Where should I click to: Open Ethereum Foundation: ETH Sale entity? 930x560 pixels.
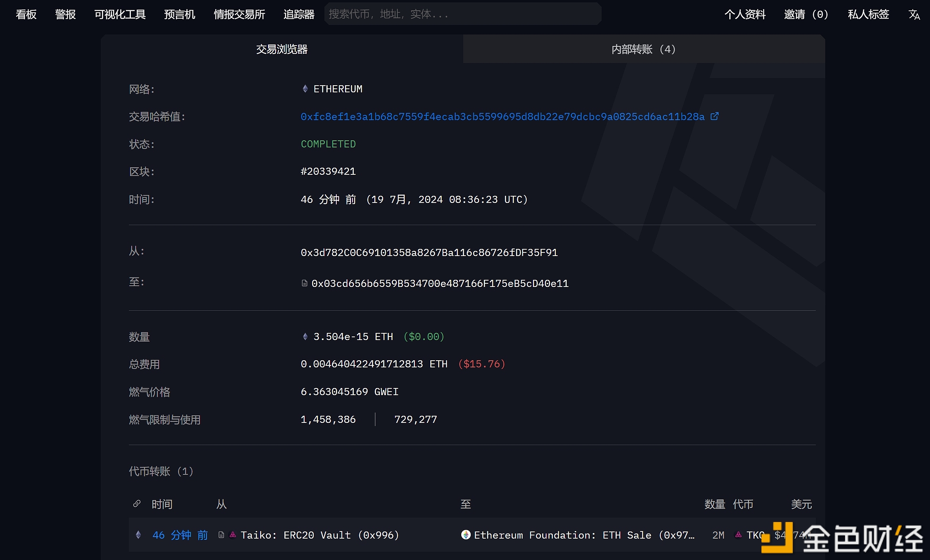click(584, 535)
